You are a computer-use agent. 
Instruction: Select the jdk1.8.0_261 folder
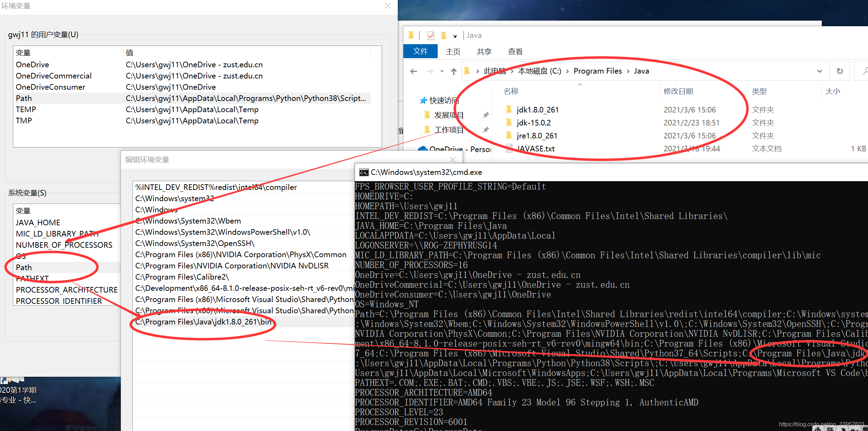tap(538, 110)
